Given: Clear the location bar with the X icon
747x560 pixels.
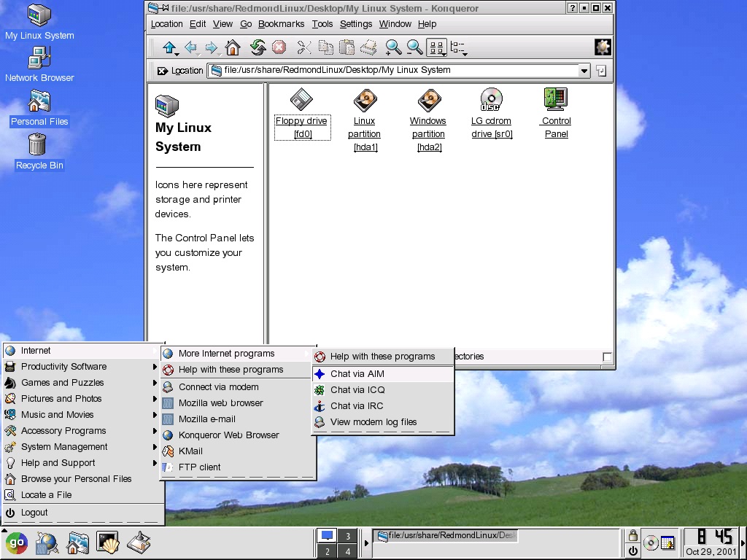Looking at the screenshot, I should pos(163,71).
